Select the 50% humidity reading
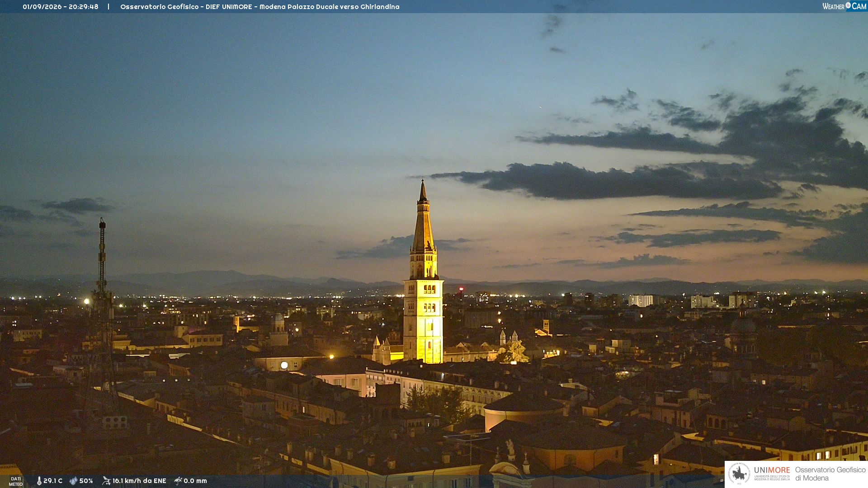Screen dimensions: 868x488 pos(86,481)
